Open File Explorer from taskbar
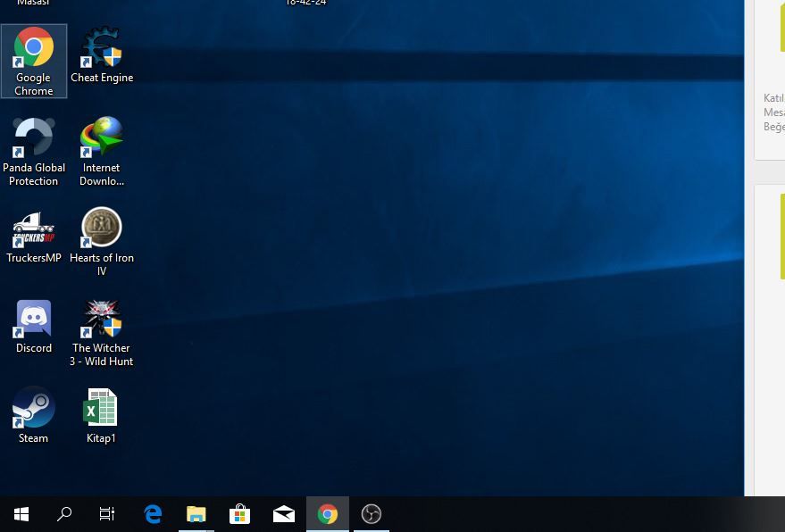This screenshot has width=785, height=532. click(196, 514)
